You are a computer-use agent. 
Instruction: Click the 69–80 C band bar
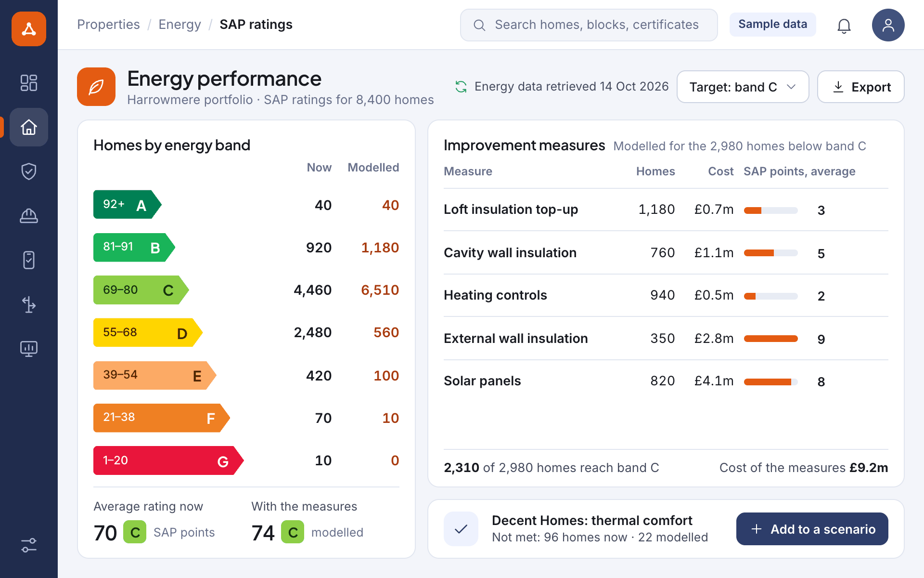coord(141,290)
